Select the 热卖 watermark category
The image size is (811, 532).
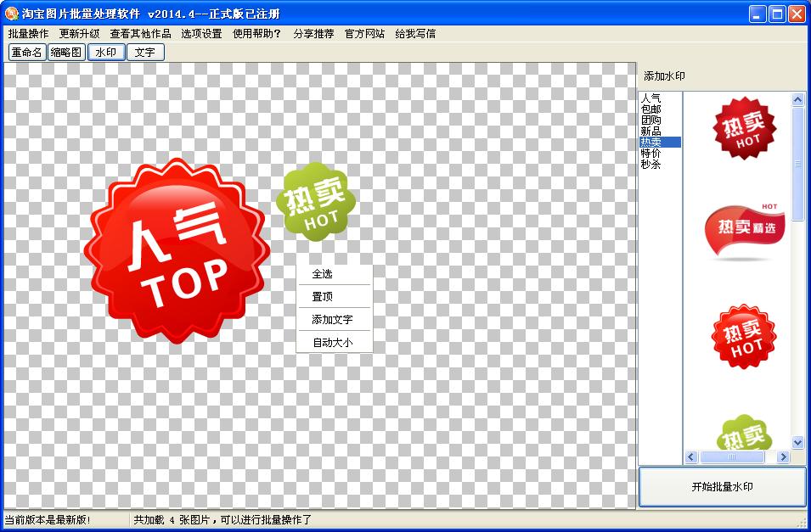click(x=660, y=143)
